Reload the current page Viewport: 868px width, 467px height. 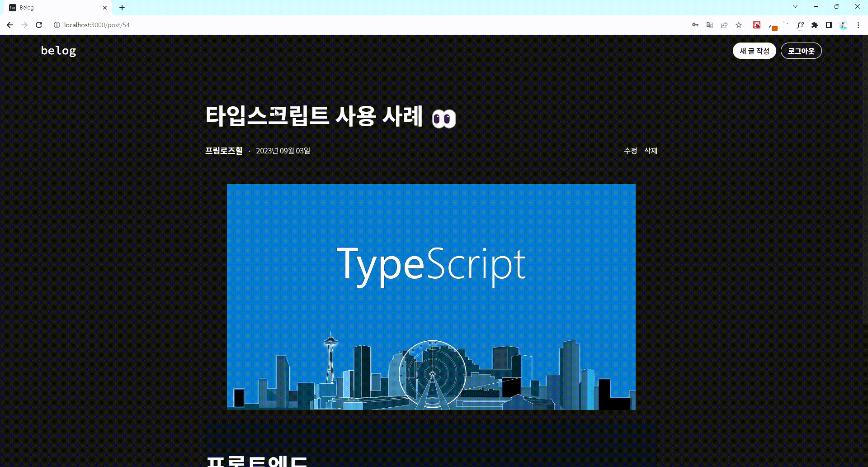click(x=39, y=25)
